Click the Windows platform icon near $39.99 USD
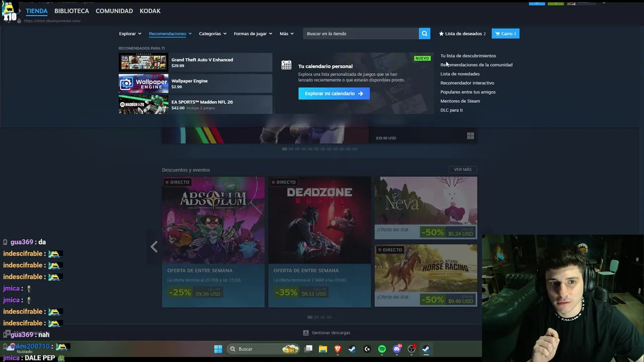Screen dimensions: 644x362 click(470, 136)
